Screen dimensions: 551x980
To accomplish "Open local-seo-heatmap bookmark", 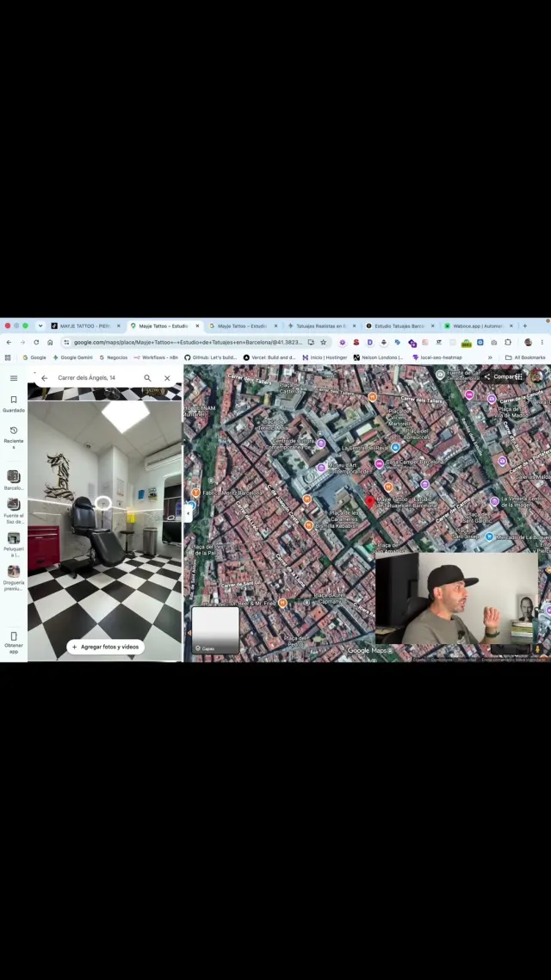I will [437, 357].
